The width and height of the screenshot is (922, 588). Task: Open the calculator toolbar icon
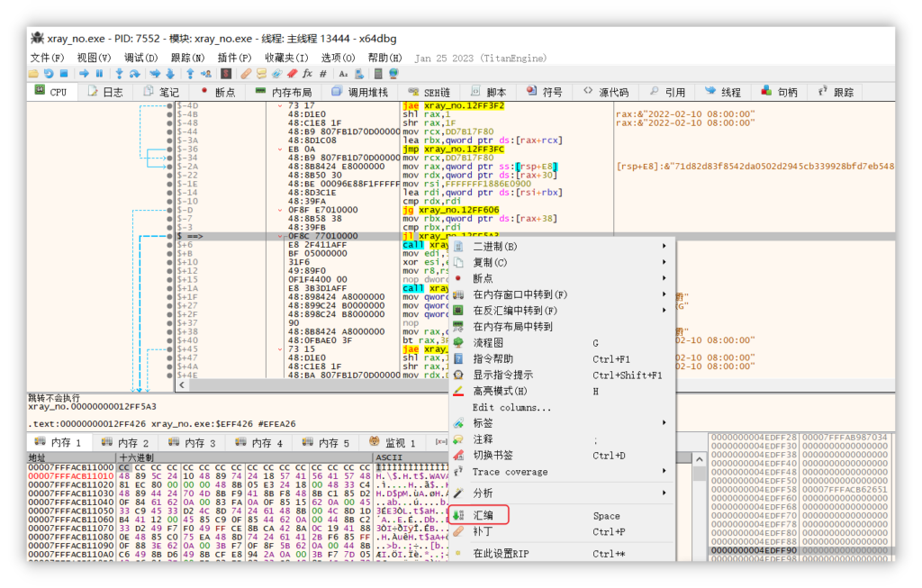click(378, 74)
